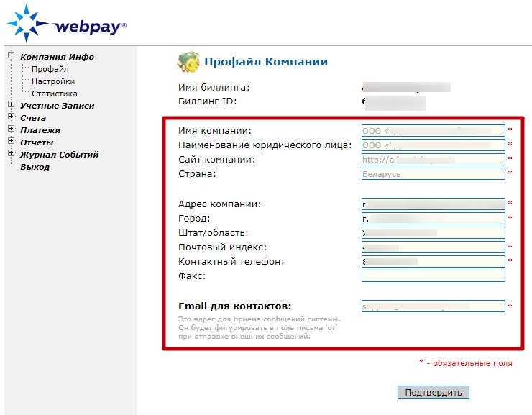Focus the Email для контактов field
The height and width of the screenshot is (415, 532).
click(434, 306)
